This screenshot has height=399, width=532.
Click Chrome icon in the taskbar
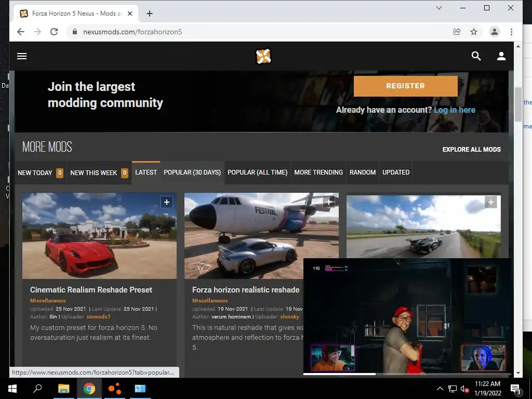point(89,389)
